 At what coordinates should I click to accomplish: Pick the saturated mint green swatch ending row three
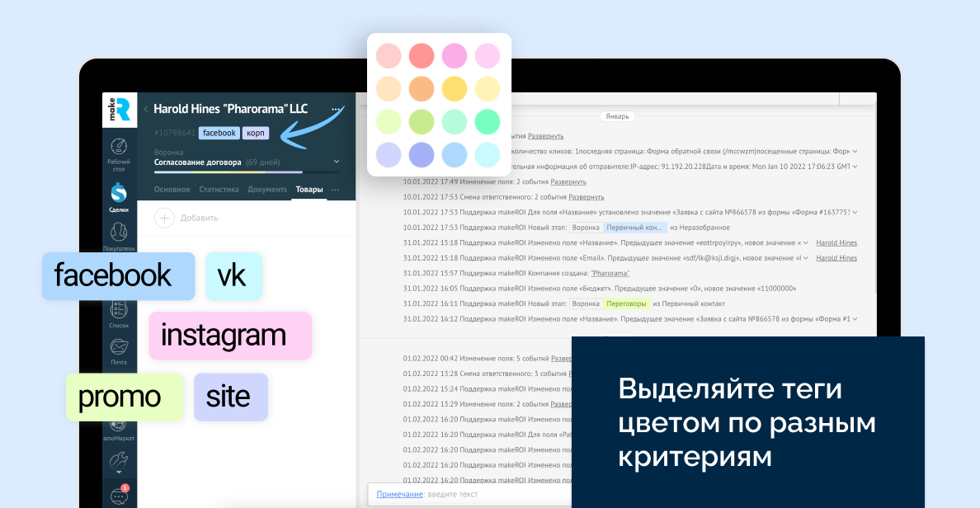point(488,122)
